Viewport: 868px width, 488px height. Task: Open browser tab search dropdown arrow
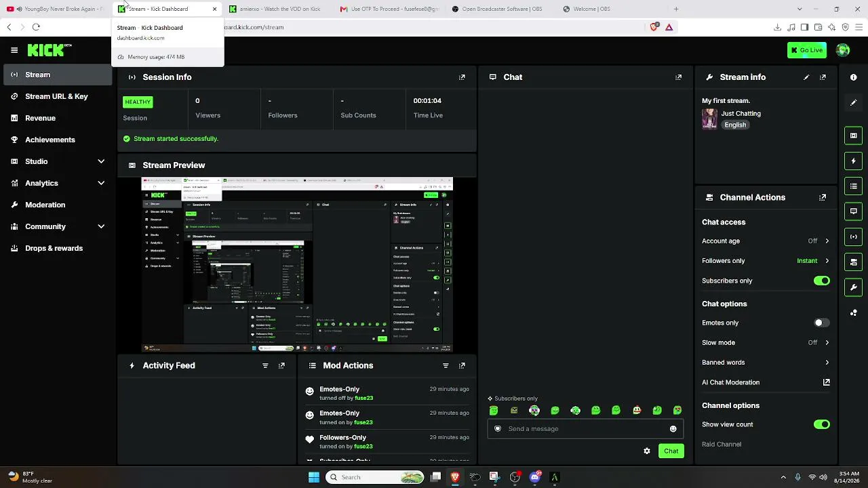(x=800, y=9)
